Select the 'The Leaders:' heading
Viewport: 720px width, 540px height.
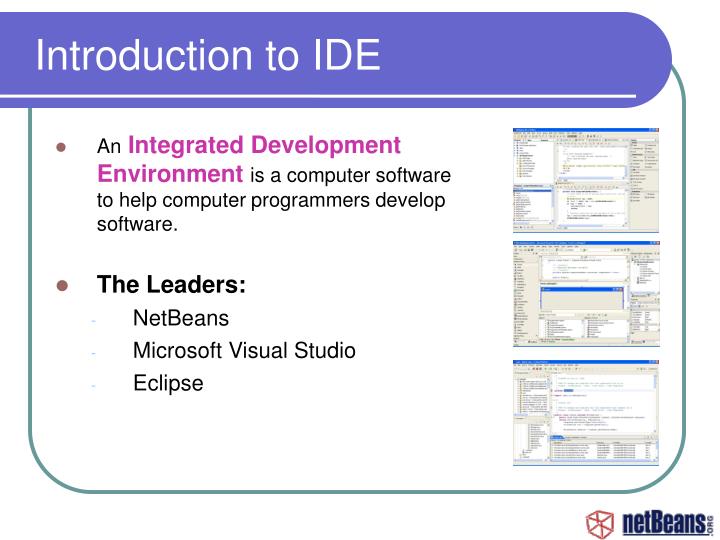171,285
